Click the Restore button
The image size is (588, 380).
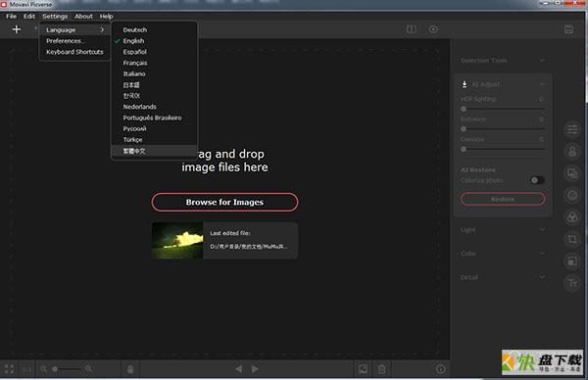click(x=503, y=199)
